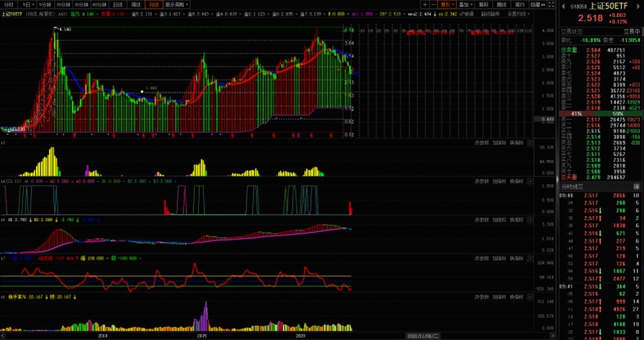Click 改参数 in square-wave signal panel
Screen dimensions: 644x340
481,181
